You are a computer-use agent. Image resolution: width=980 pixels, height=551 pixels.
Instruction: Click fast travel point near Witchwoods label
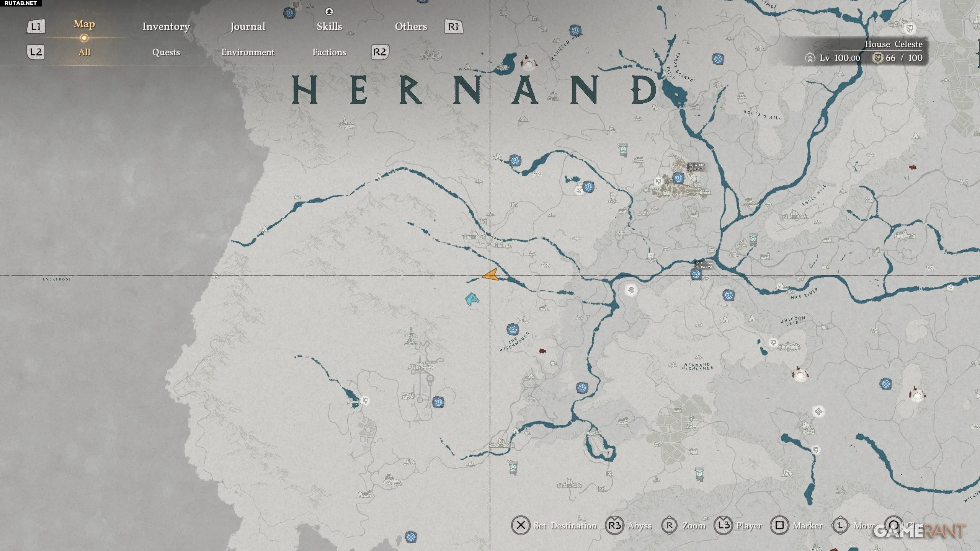click(512, 329)
